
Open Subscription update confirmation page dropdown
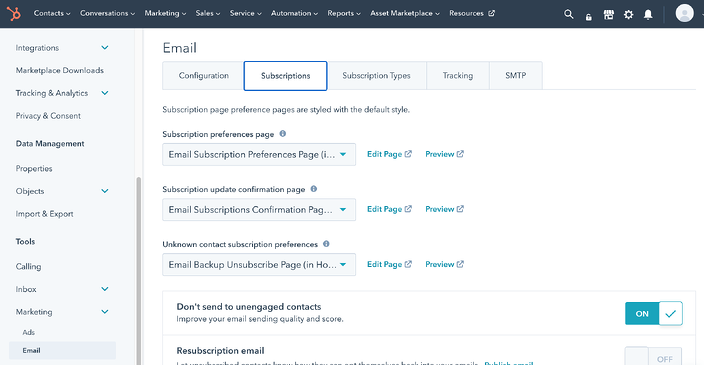[x=259, y=210]
